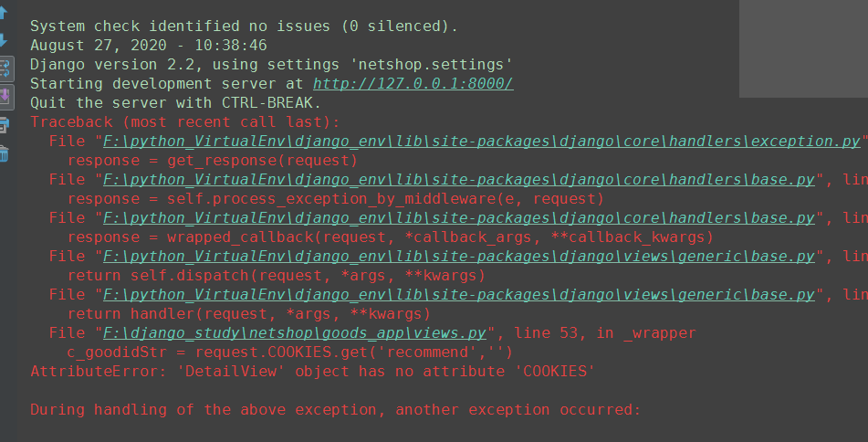Jump up the stack trace with up arrow
Image resolution: width=868 pixels, height=442 pixels.
coord(4,12)
